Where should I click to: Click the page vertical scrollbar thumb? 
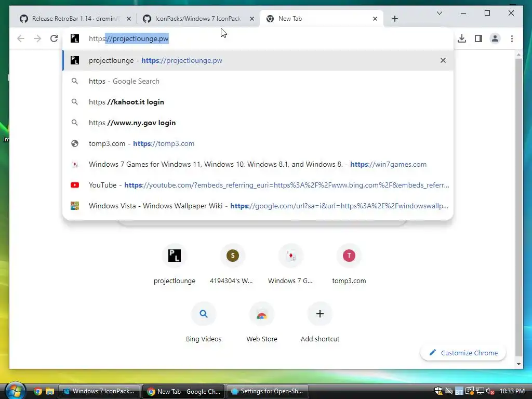[x=518, y=207]
